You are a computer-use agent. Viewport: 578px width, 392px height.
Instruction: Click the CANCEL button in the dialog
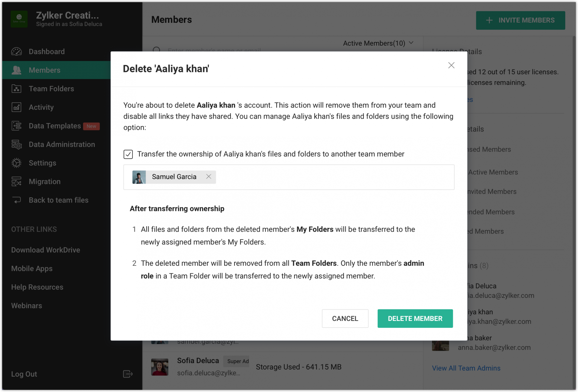point(345,318)
